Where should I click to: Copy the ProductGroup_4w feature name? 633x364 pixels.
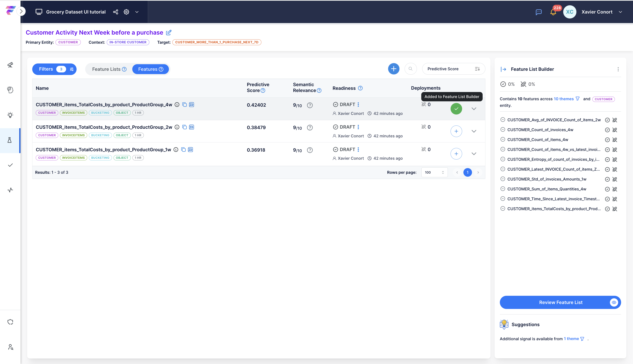coord(184,104)
